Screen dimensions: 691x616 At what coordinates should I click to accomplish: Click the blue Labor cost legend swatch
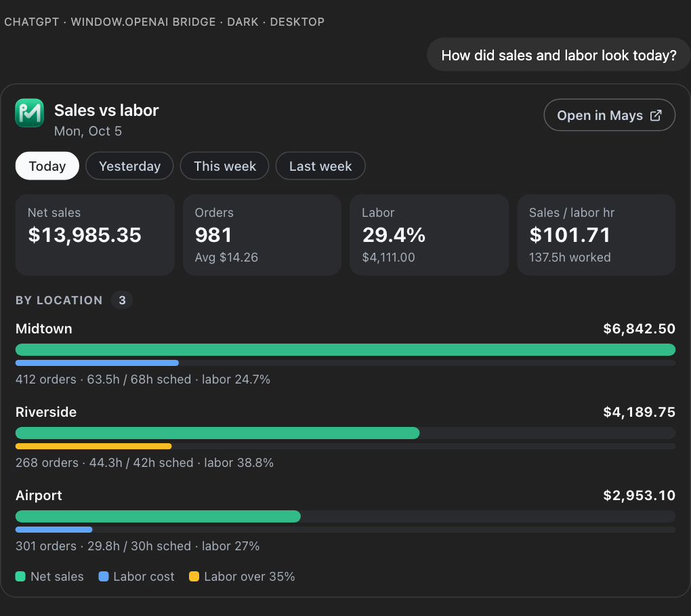[104, 576]
